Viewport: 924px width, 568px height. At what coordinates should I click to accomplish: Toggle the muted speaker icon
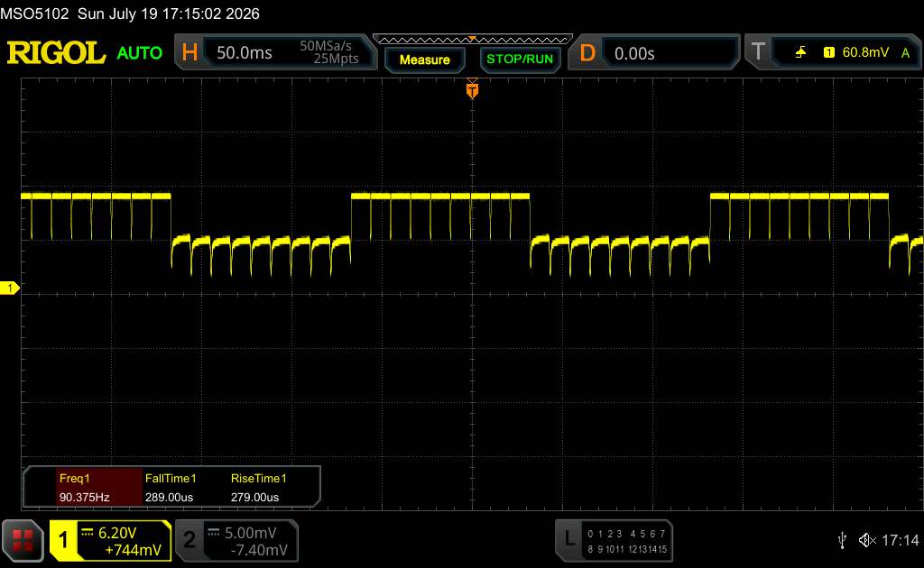[x=867, y=540]
